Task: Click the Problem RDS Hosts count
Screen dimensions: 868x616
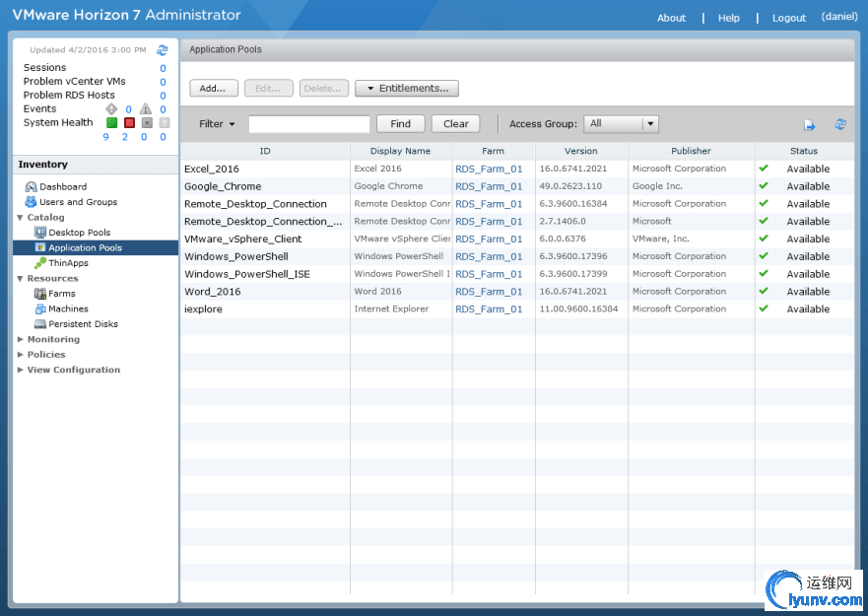Action: tap(163, 96)
